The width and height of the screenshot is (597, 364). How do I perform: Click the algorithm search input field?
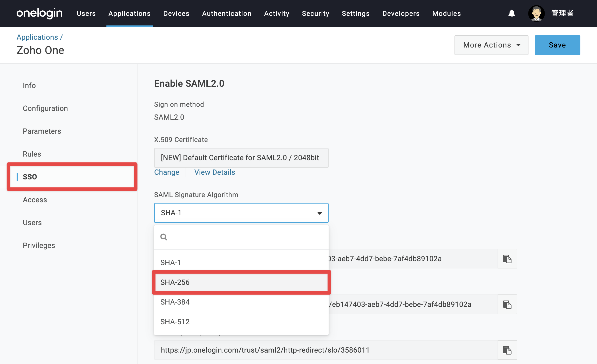241,237
